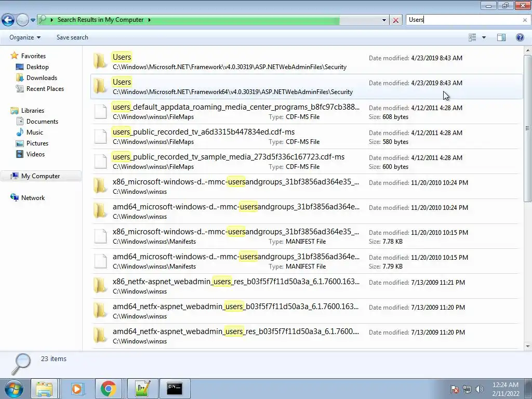Open the Windows Start menu

14,389
